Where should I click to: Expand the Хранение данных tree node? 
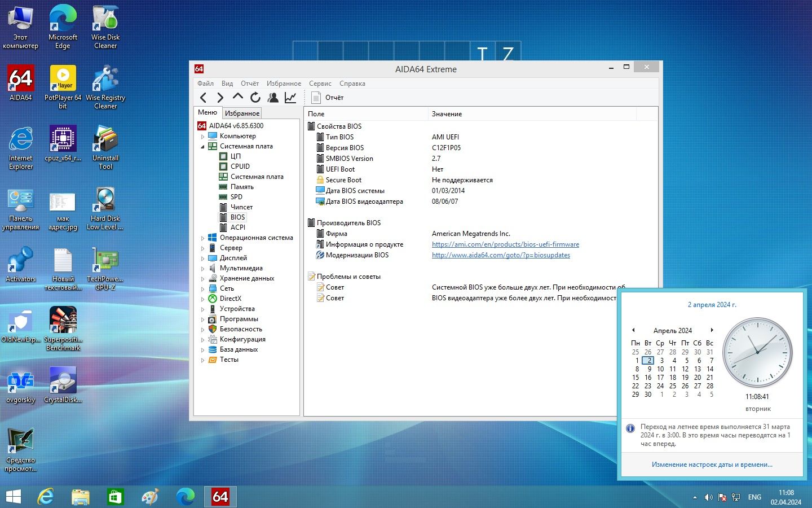[x=202, y=278]
